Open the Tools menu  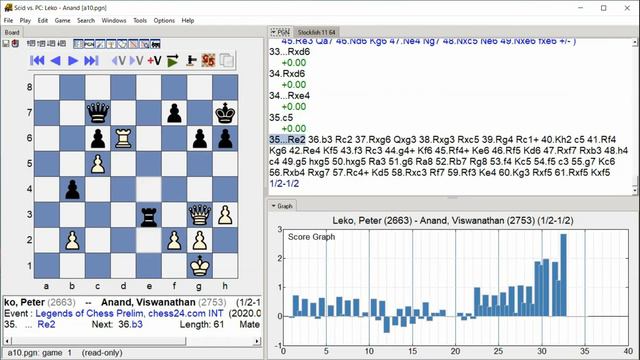pos(140,20)
